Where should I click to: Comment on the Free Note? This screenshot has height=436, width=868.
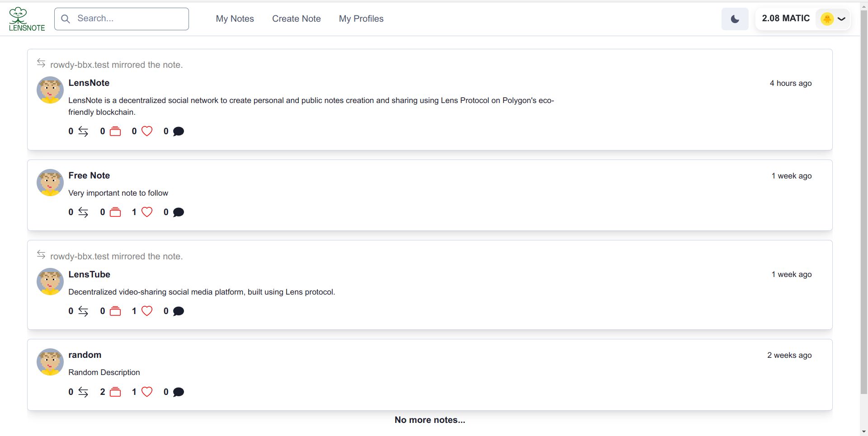179,212
